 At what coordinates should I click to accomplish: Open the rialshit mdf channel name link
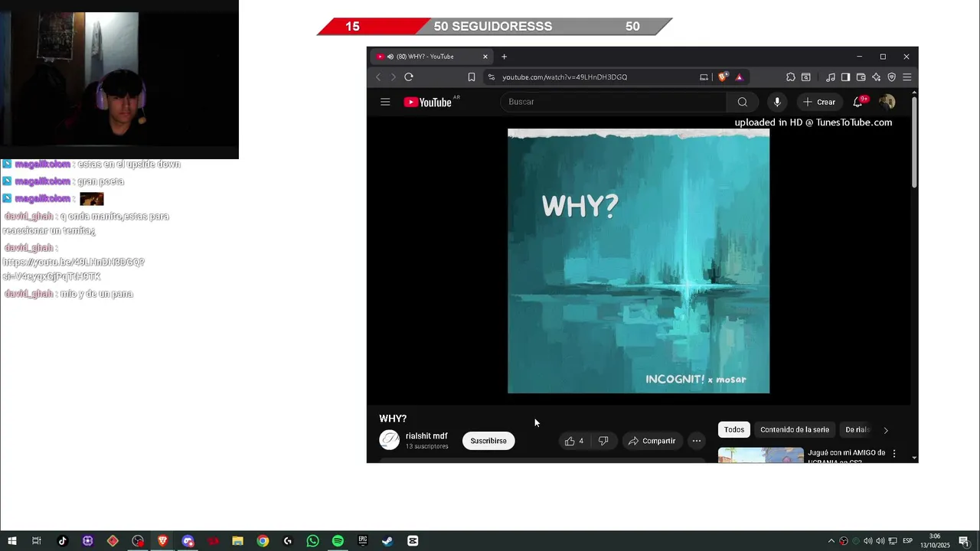[426, 436]
